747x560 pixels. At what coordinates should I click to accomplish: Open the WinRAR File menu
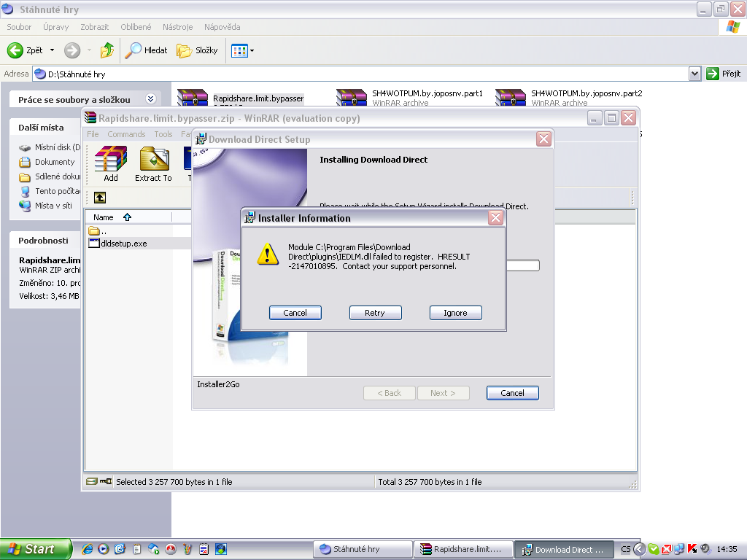(93, 134)
